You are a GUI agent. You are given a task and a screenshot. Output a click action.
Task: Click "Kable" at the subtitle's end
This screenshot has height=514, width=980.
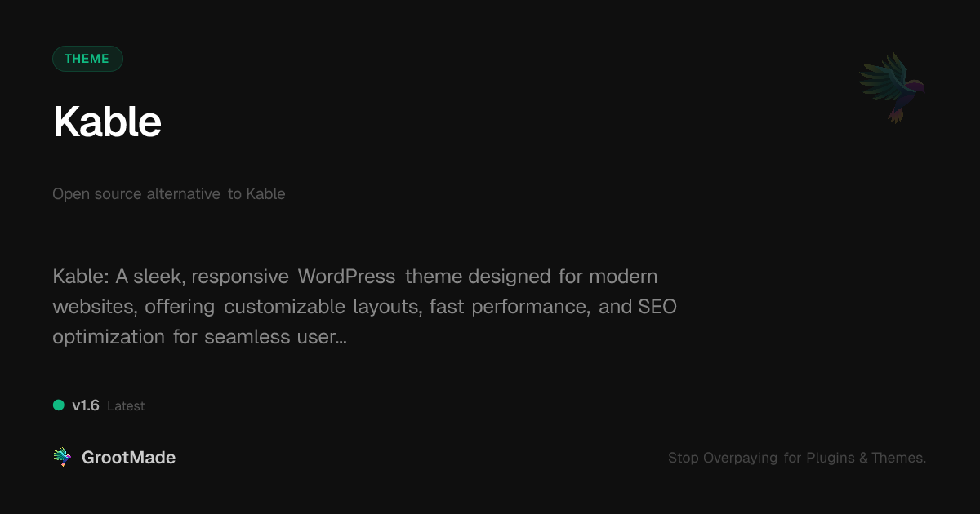(x=265, y=194)
